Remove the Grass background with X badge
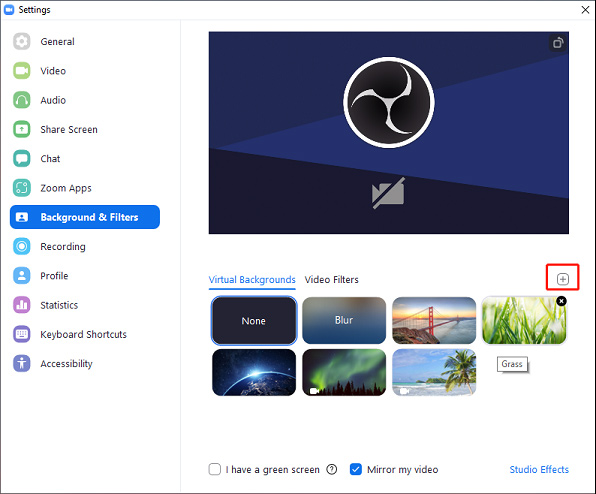 coord(561,301)
